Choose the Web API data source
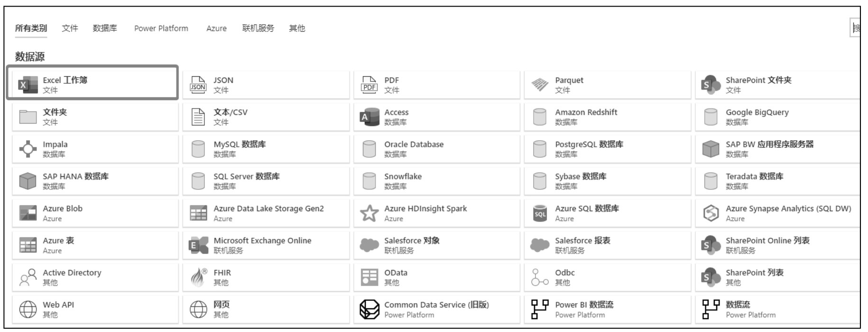Viewport: 868px width, 332px height. [95, 309]
